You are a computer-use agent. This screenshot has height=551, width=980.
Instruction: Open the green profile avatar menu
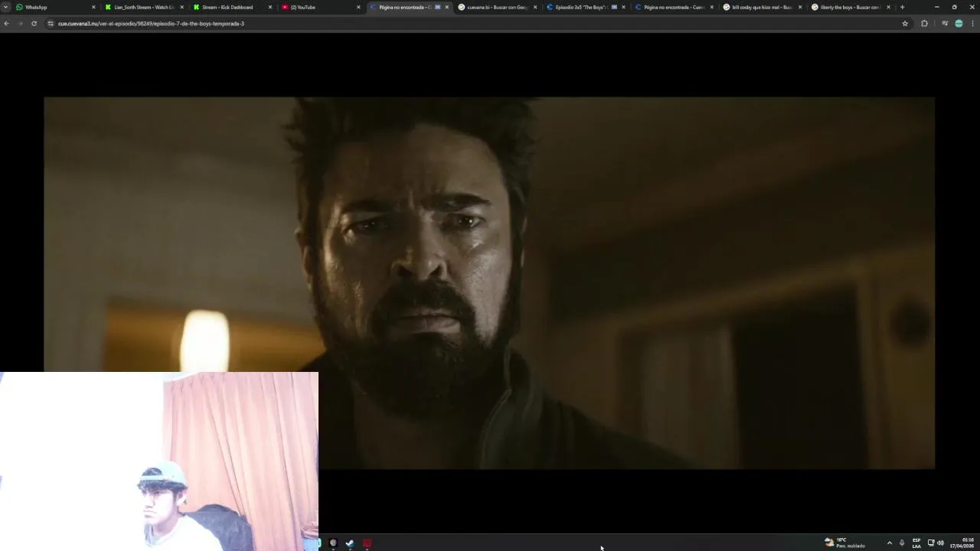959,24
